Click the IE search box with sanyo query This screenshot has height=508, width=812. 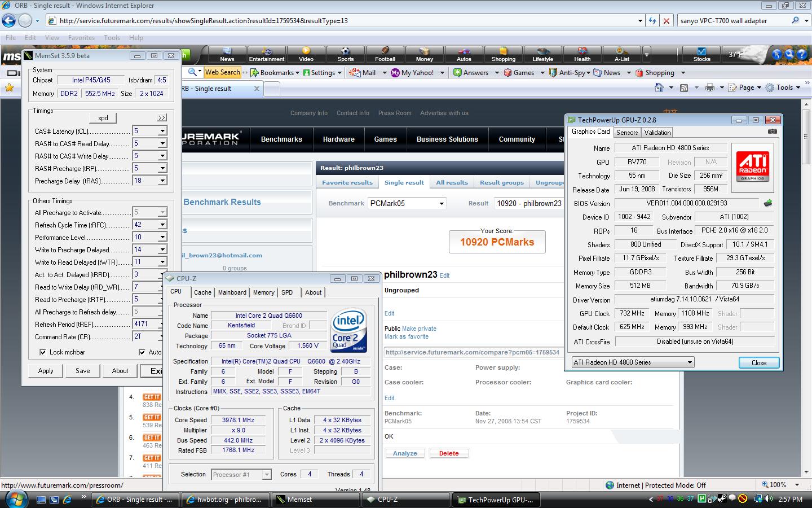click(x=734, y=21)
